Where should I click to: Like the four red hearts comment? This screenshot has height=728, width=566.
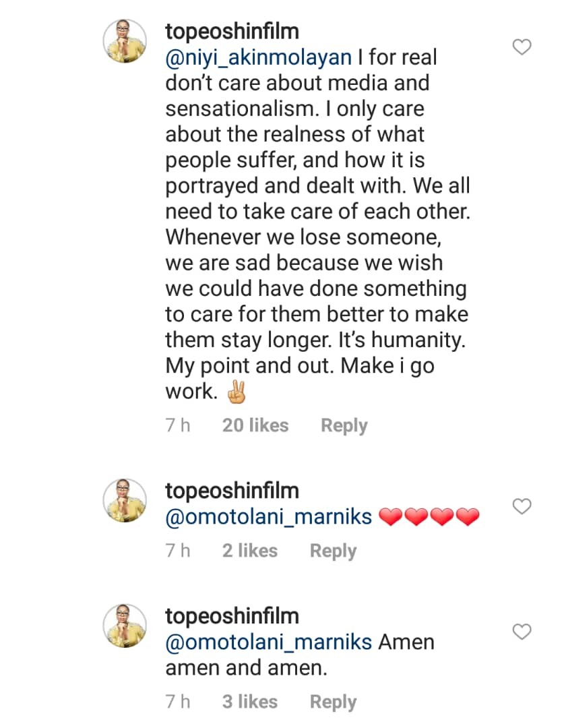click(522, 506)
